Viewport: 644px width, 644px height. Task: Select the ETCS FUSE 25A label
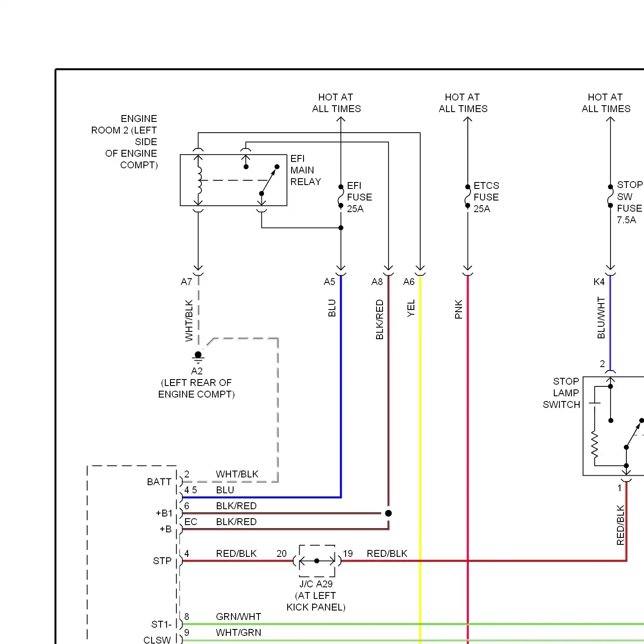(486, 197)
